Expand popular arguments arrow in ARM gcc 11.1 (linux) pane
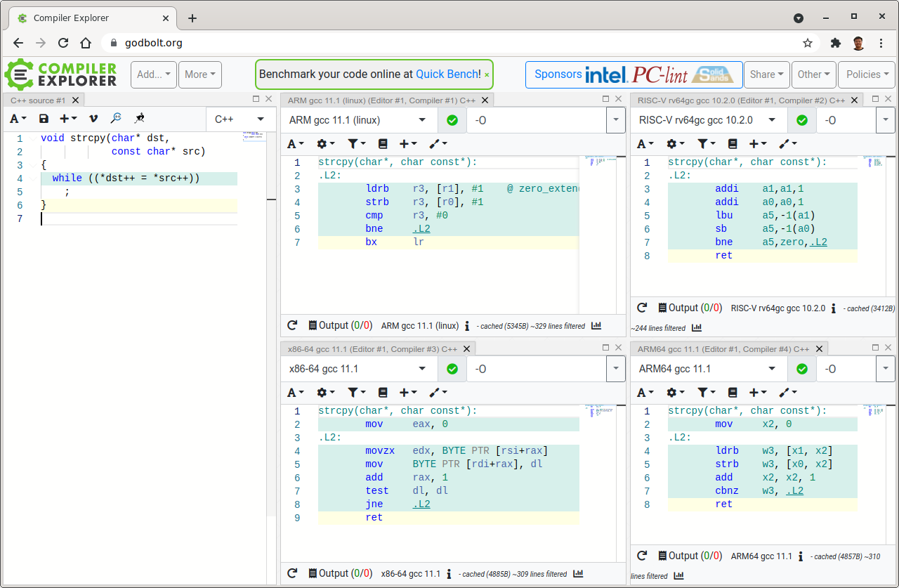899x588 pixels. tap(616, 120)
